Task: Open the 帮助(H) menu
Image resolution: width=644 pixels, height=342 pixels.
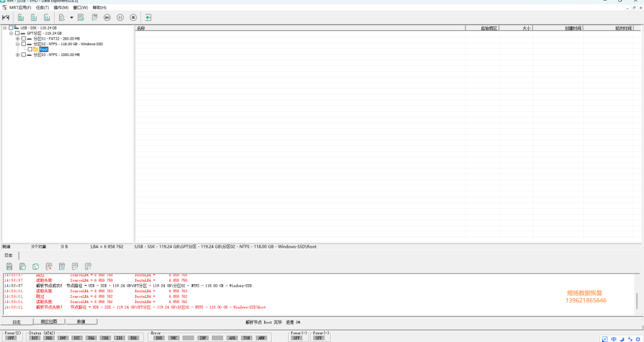Action: point(99,8)
